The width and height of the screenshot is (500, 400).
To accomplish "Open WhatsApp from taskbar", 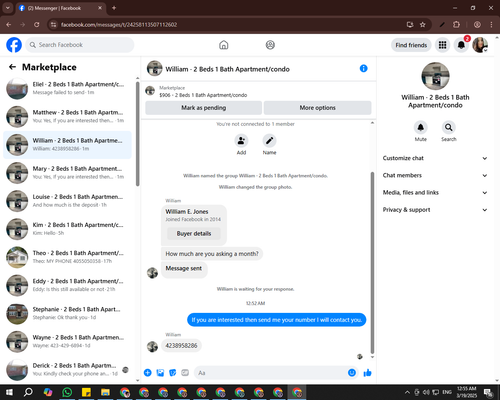I will point(67,392).
